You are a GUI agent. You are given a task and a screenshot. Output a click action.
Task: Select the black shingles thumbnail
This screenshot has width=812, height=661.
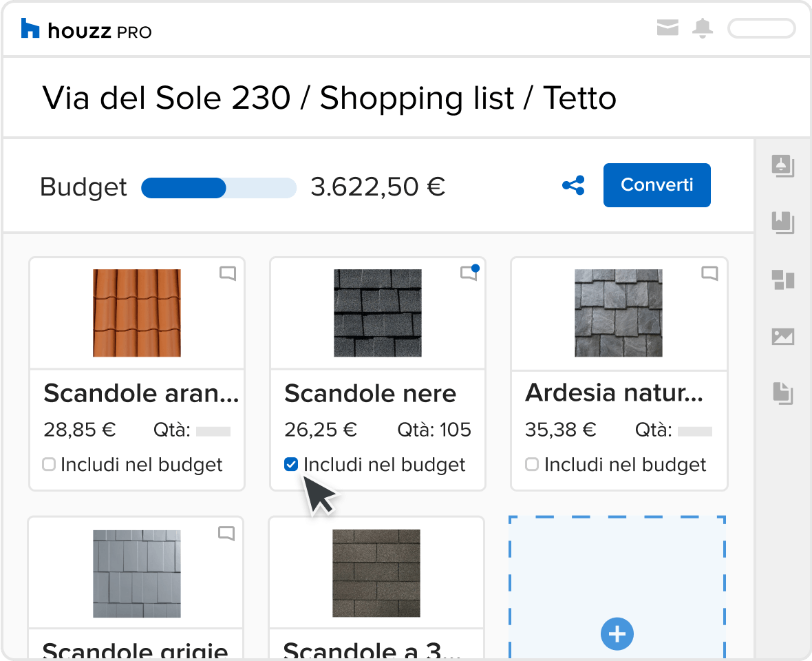[378, 313]
